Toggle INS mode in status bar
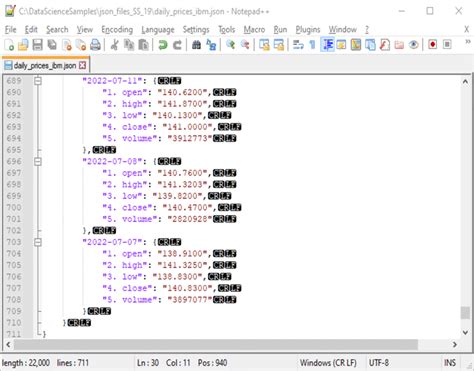The width and height of the screenshot is (474, 371). [x=450, y=363]
